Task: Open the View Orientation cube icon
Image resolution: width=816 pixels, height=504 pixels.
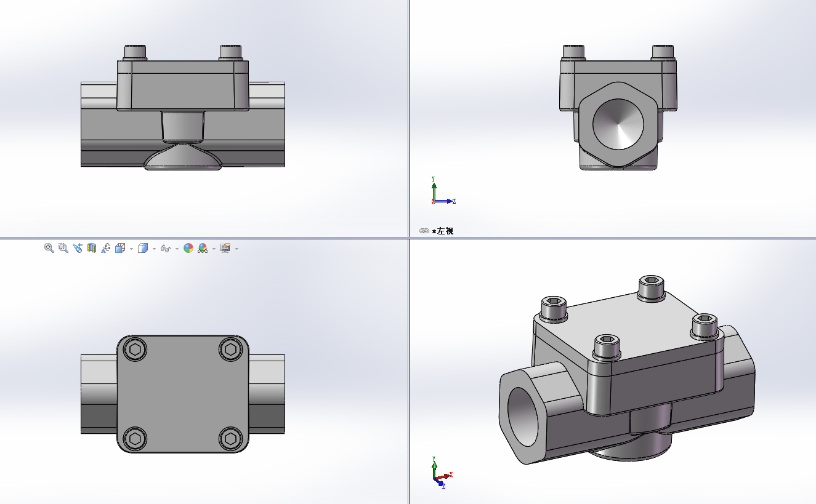Action: click(x=121, y=248)
